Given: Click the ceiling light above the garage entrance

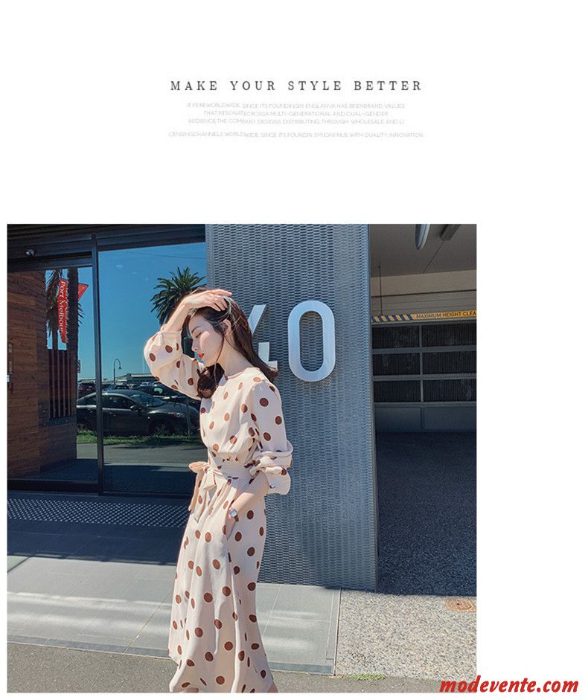Looking at the screenshot, I should tap(422, 236).
